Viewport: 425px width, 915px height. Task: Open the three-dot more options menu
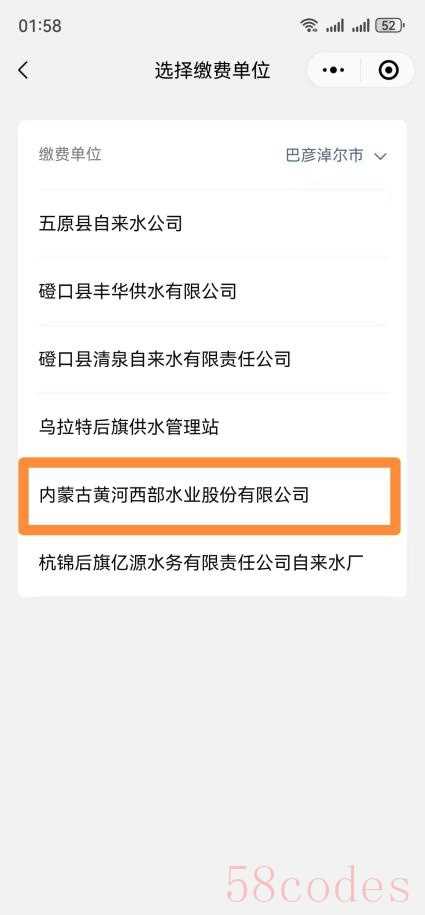333,71
